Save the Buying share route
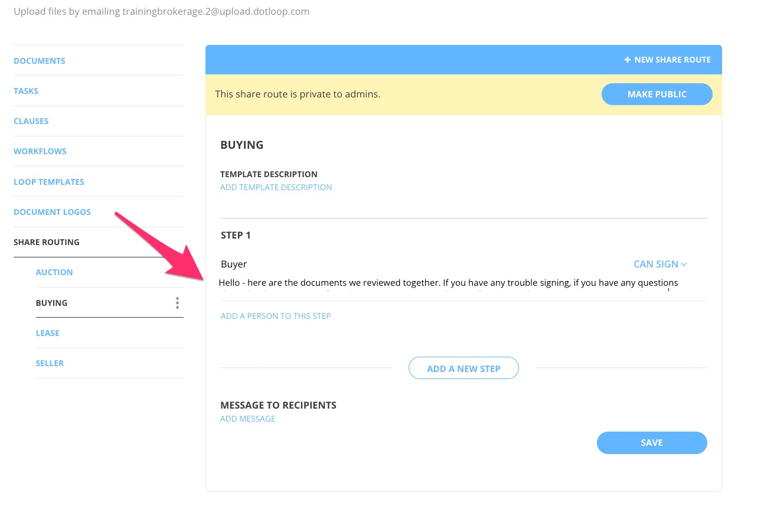Screen dimensions: 764x532 [652, 442]
